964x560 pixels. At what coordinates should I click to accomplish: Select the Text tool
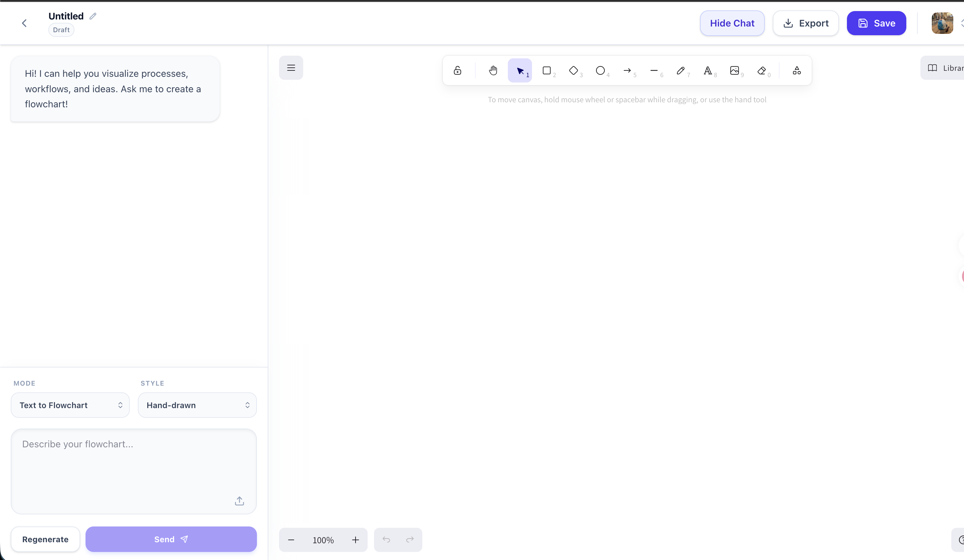[708, 70]
